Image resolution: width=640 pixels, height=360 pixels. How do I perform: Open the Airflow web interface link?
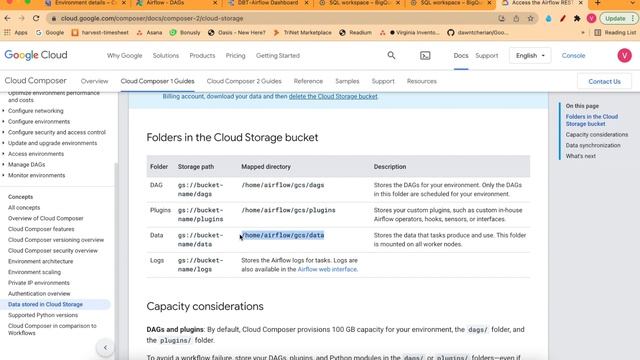pyautogui.click(x=327, y=269)
